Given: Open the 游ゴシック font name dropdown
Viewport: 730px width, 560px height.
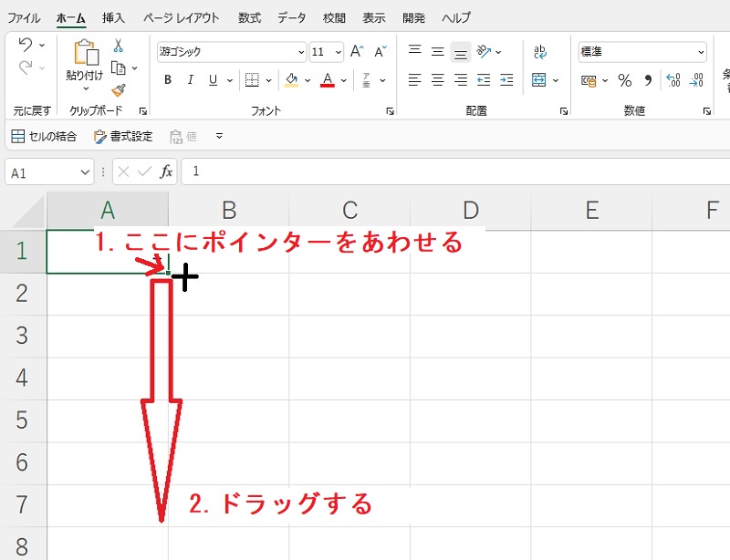Looking at the screenshot, I should click(300, 52).
